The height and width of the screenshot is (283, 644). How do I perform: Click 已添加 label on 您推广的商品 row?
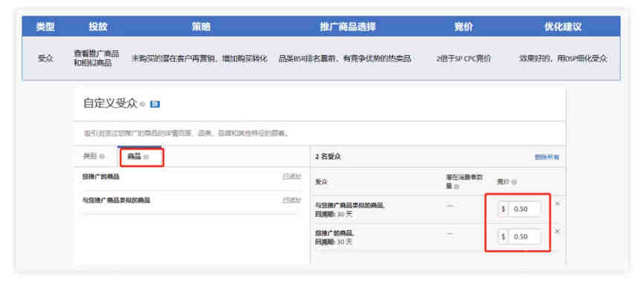[291, 177]
